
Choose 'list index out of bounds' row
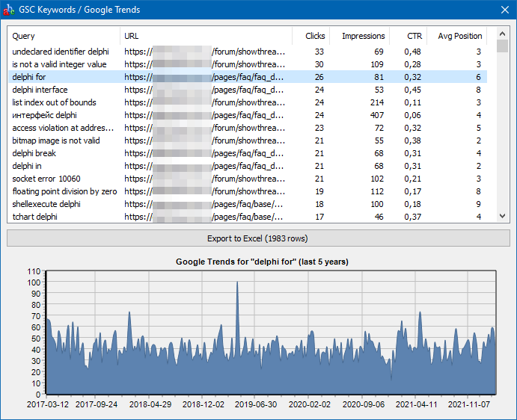point(54,102)
